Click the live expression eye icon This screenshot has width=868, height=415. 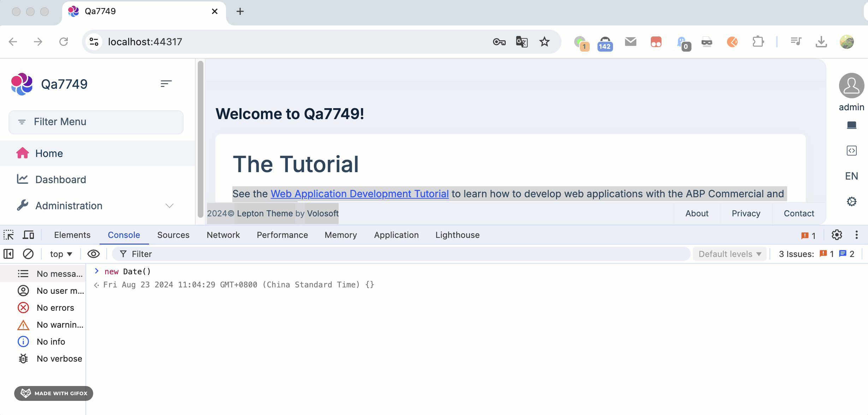tap(94, 254)
